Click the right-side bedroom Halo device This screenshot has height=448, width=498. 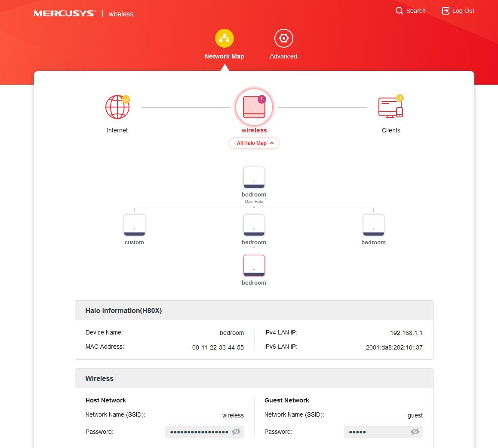point(373,225)
